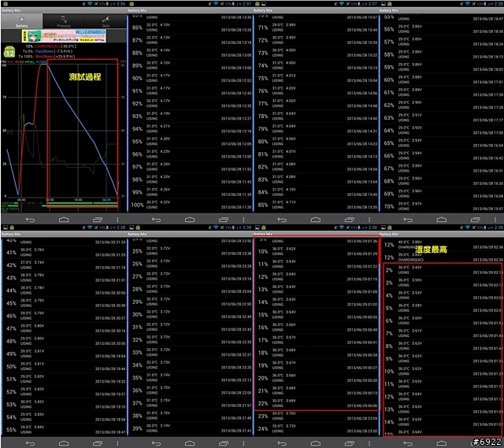The height and width of the screenshot is (448, 504).
Task: Open recent apps on the graph screen
Action: click(98, 220)
